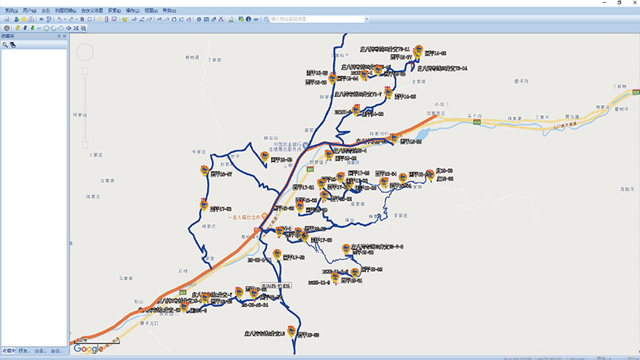Click the address search input field
640x360 pixels.
tap(317, 19)
